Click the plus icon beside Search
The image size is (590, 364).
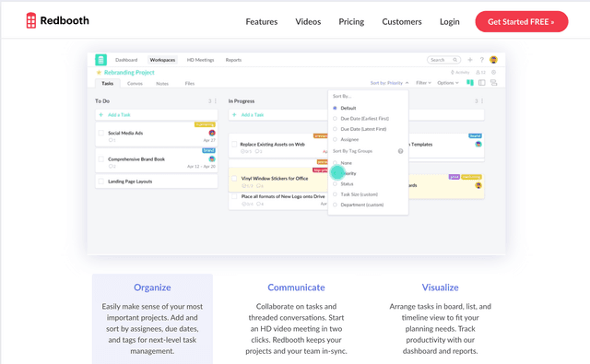pos(470,60)
